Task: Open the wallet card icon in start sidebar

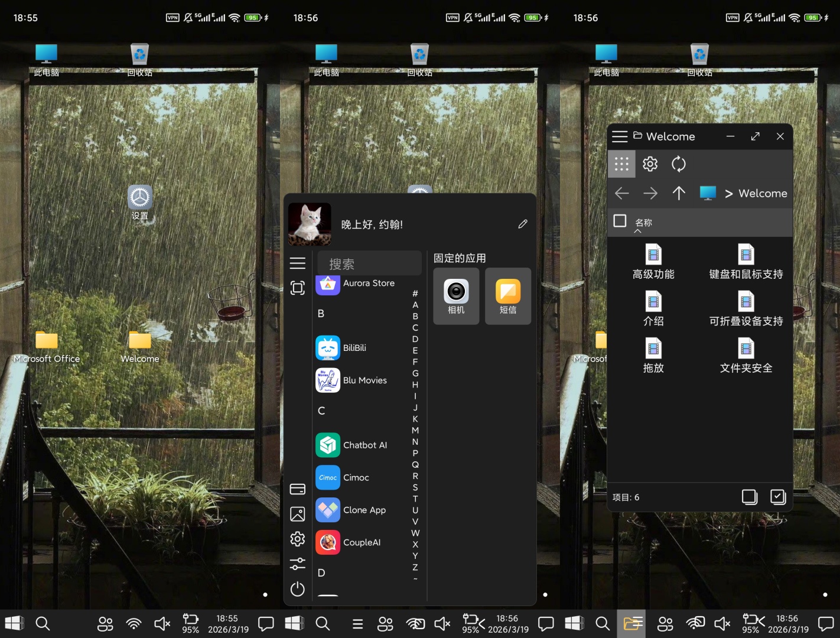Action: (298, 489)
